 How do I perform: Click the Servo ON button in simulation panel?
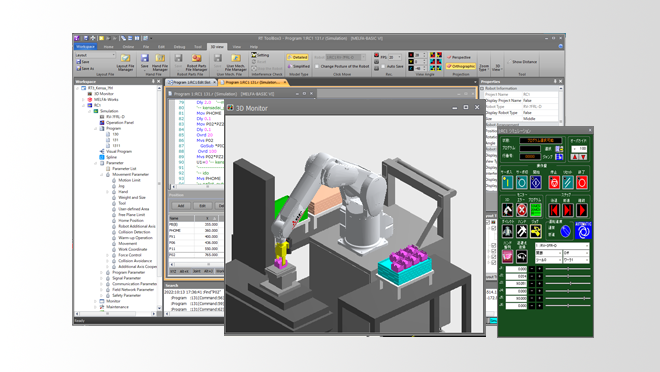tap(508, 182)
